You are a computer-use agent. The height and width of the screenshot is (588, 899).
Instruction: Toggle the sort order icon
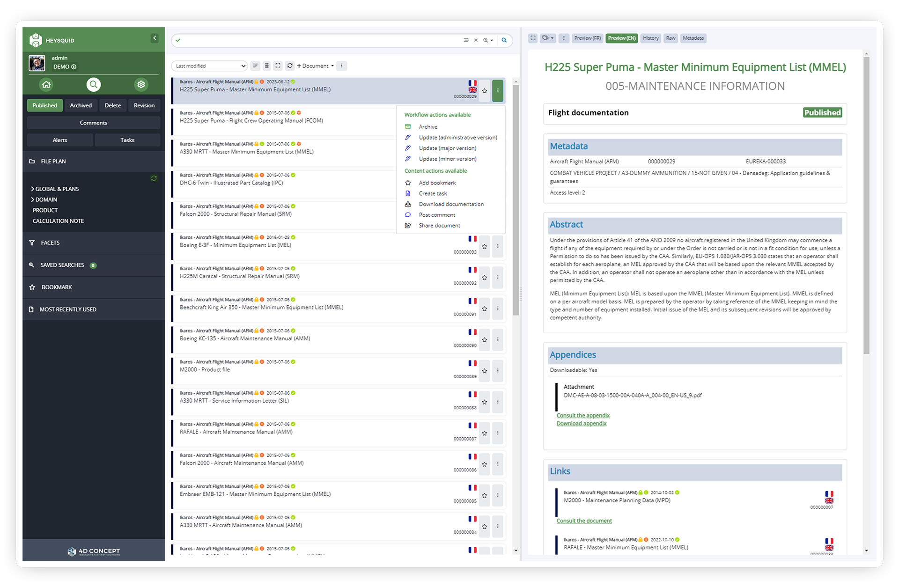256,66
